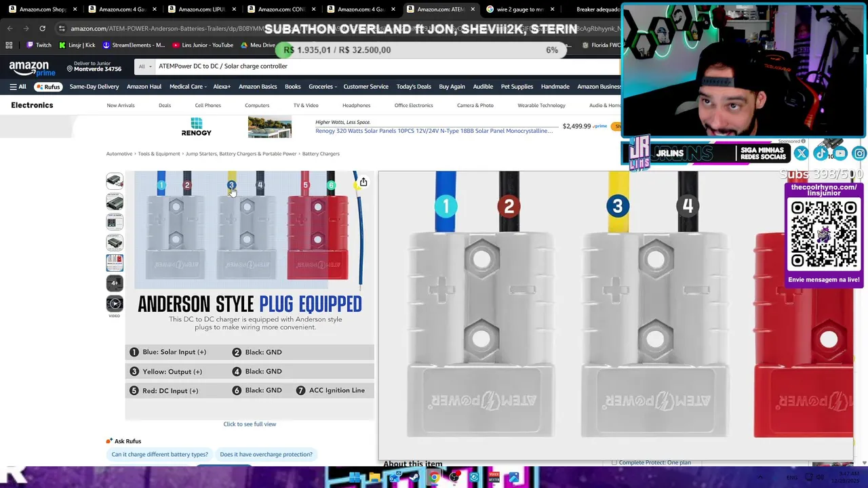Open Amazon Basics
This screenshot has width=868, height=488.
click(x=258, y=87)
